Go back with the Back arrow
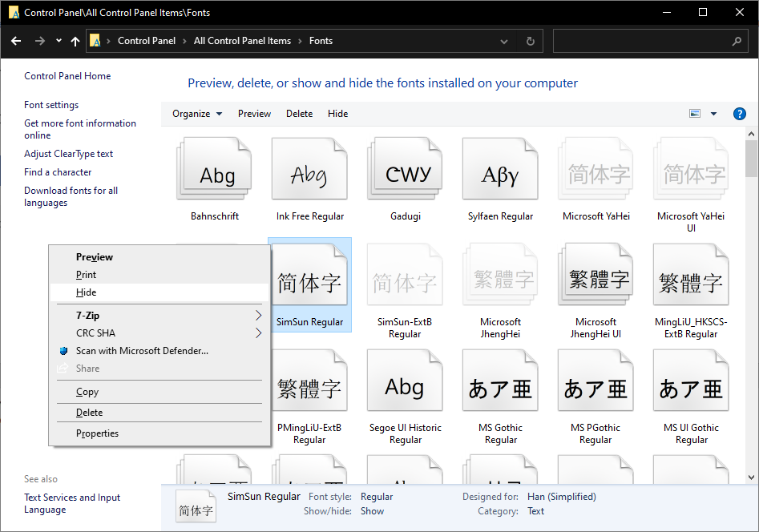Viewport: 759px width, 532px height. pyautogui.click(x=16, y=41)
